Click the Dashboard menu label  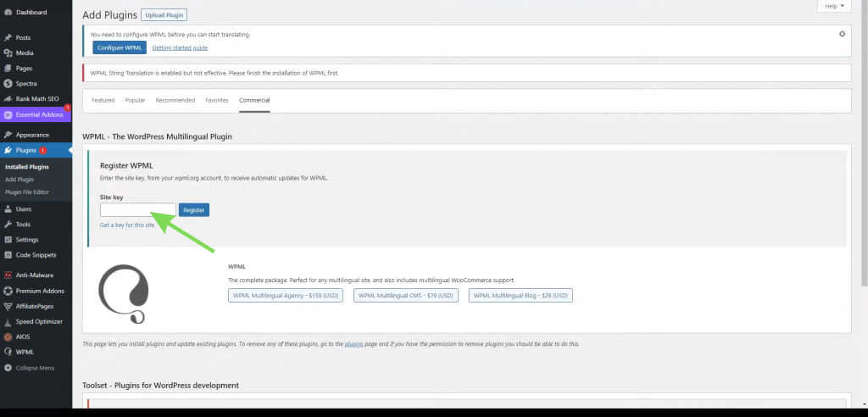pos(31,12)
